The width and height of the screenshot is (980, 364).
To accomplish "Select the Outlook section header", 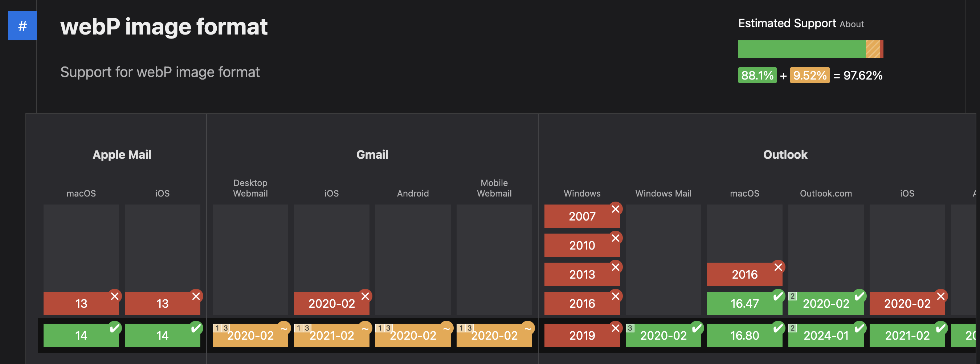I will [784, 154].
